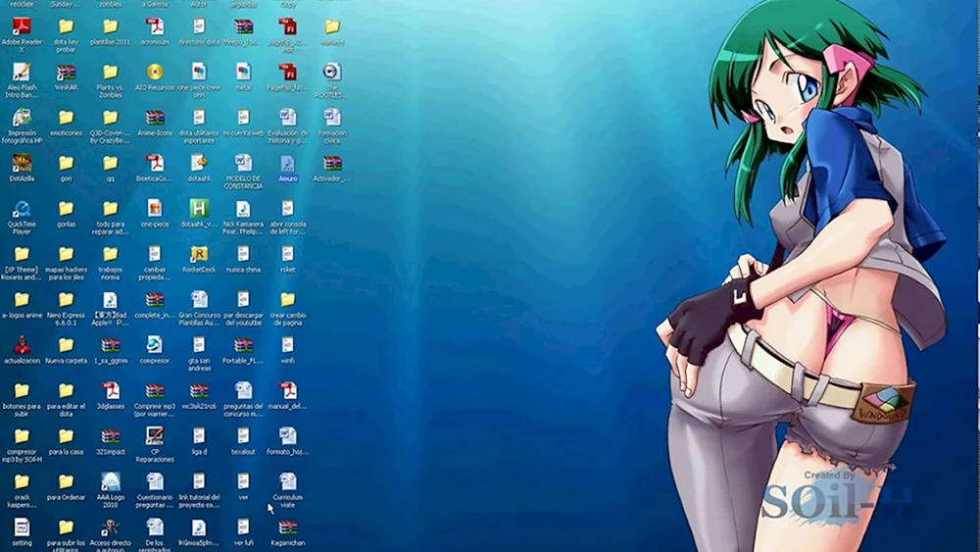Select the para la casa folder
The width and height of the screenshot is (980, 552).
click(x=67, y=436)
